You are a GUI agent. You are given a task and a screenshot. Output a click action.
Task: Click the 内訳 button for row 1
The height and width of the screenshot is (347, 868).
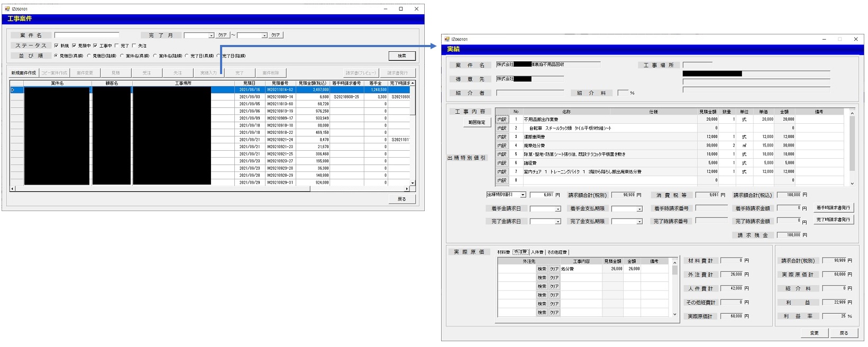pyautogui.click(x=502, y=120)
